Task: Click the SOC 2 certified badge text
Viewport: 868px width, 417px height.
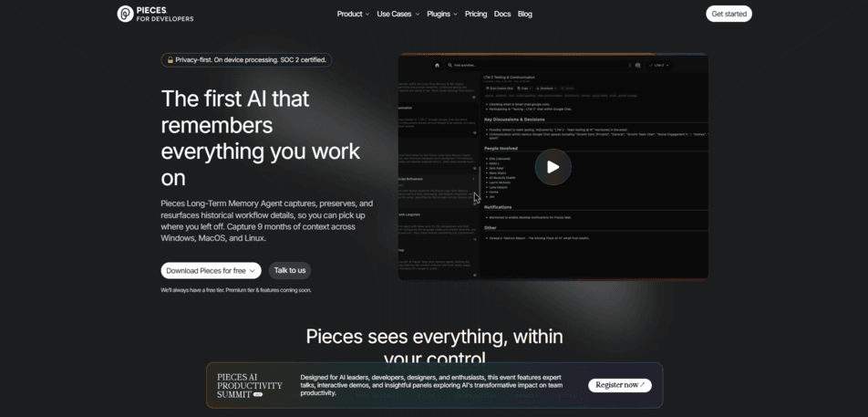Action: 303,60
